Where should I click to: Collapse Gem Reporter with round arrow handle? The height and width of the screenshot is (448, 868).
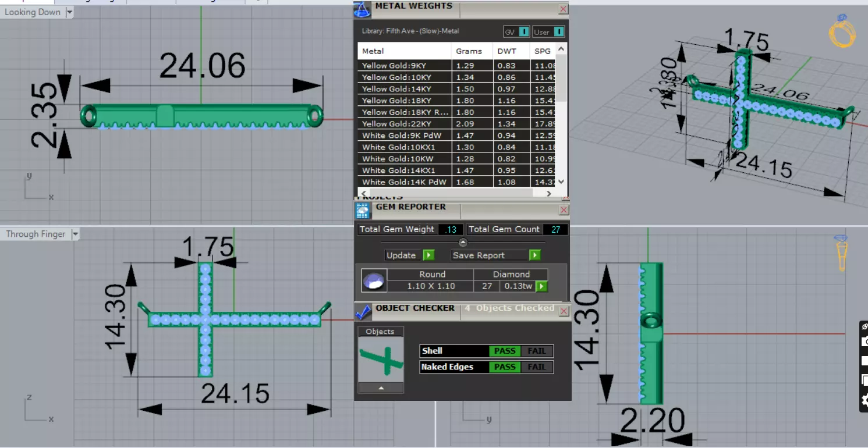tap(463, 242)
